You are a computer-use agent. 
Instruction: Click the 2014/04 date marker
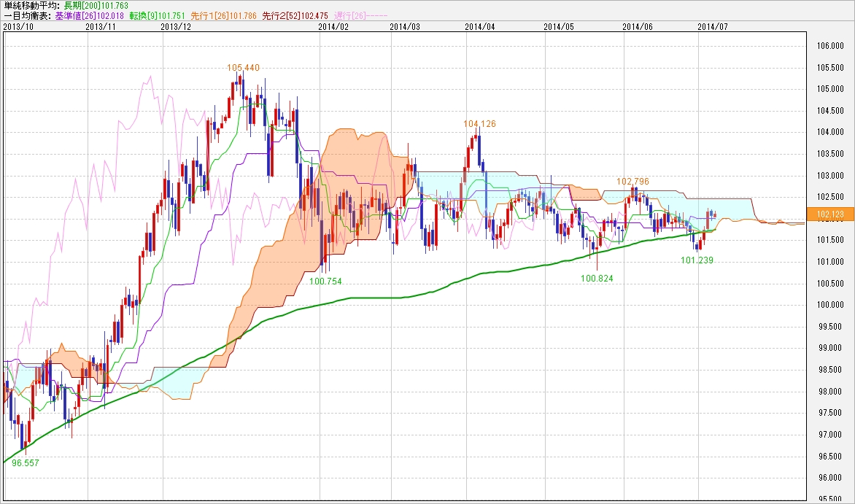pos(479,26)
